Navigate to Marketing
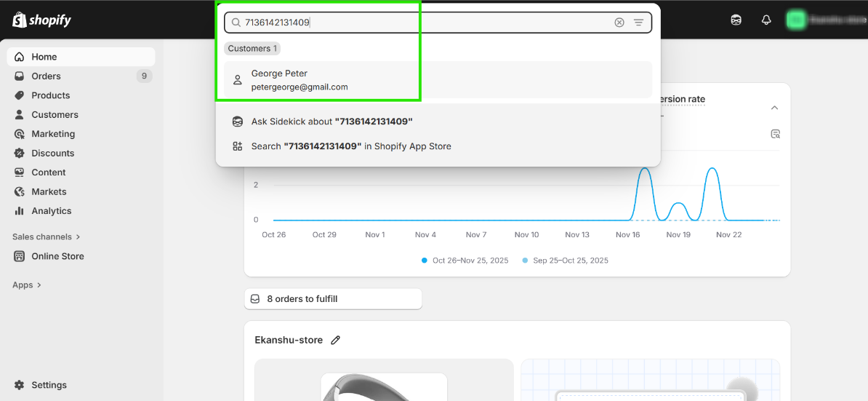The image size is (868, 401). (x=81, y=133)
